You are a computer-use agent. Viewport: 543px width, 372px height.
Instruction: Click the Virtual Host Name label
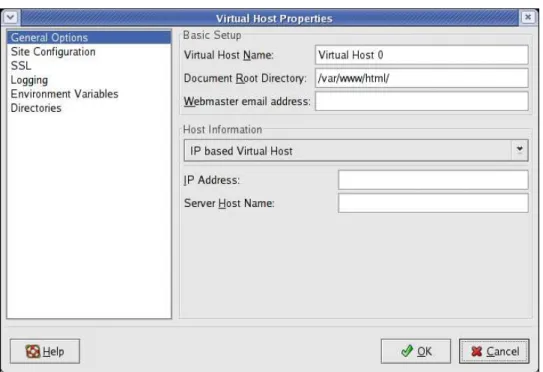229,55
